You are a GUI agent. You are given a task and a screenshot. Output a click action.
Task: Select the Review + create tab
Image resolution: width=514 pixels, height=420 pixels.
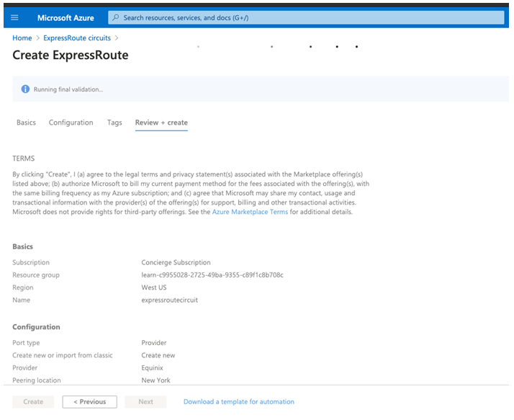[x=161, y=122]
